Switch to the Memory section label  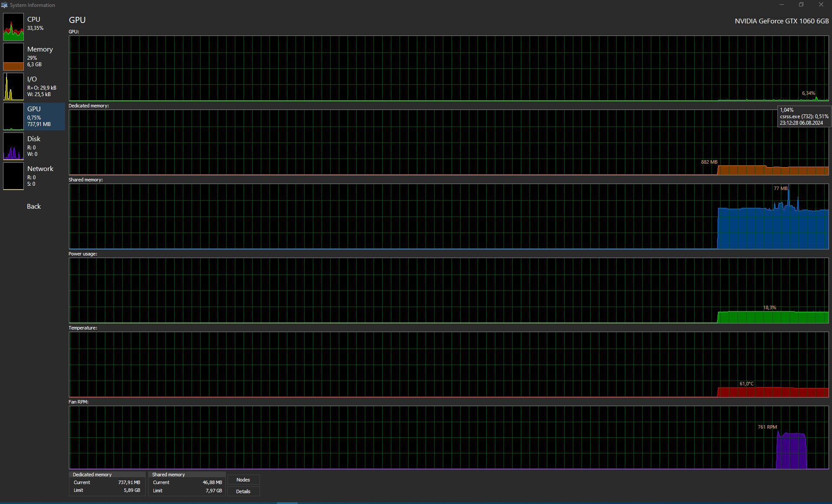pyautogui.click(x=40, y=49)
